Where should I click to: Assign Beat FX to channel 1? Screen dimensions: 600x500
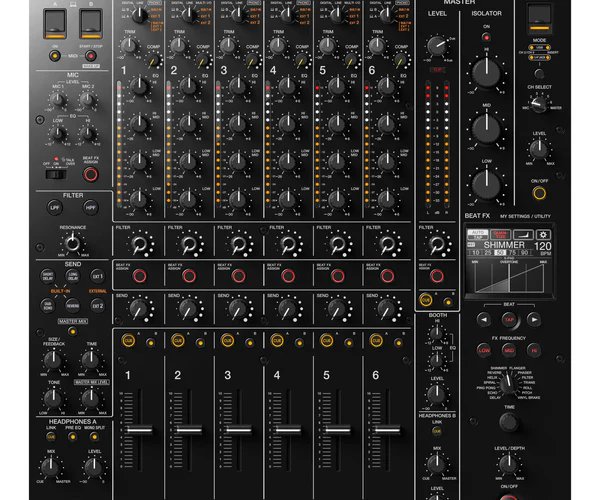tap(139, 275)
